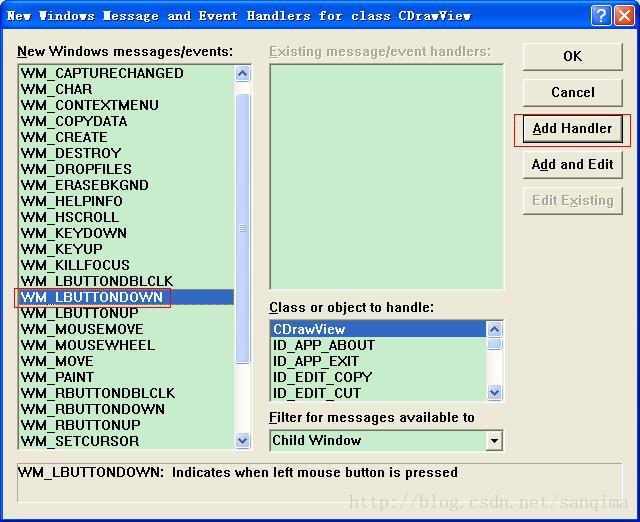Select ID_EDIT_COPY in class list
Screen dimensions: 640x522
[x=378, y=377]
